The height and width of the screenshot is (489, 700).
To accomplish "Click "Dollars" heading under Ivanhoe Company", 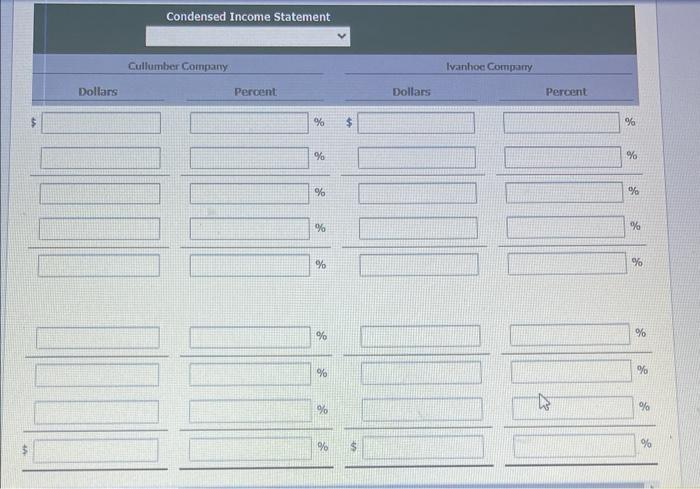I will click(x=411, y=92).
